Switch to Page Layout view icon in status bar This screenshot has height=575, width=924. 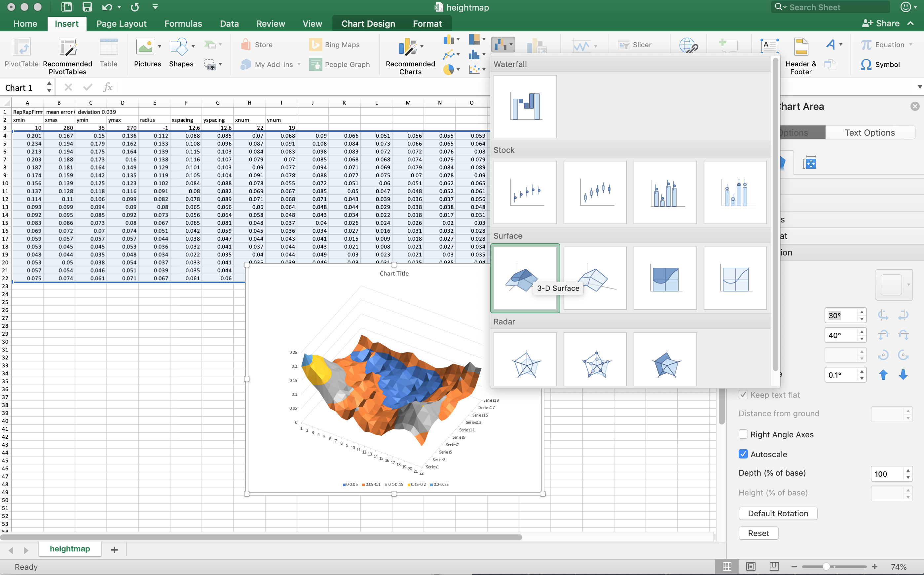(751, 566)
